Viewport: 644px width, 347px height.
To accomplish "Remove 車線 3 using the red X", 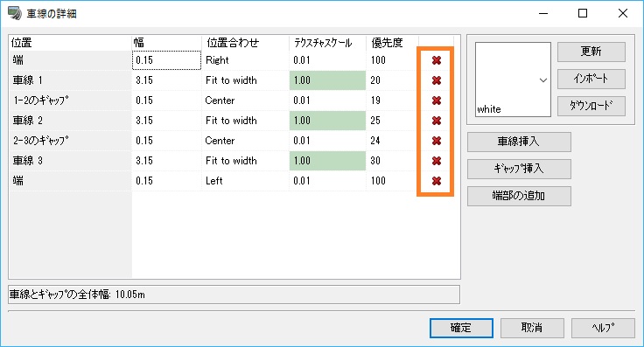I will click(437, 161).
